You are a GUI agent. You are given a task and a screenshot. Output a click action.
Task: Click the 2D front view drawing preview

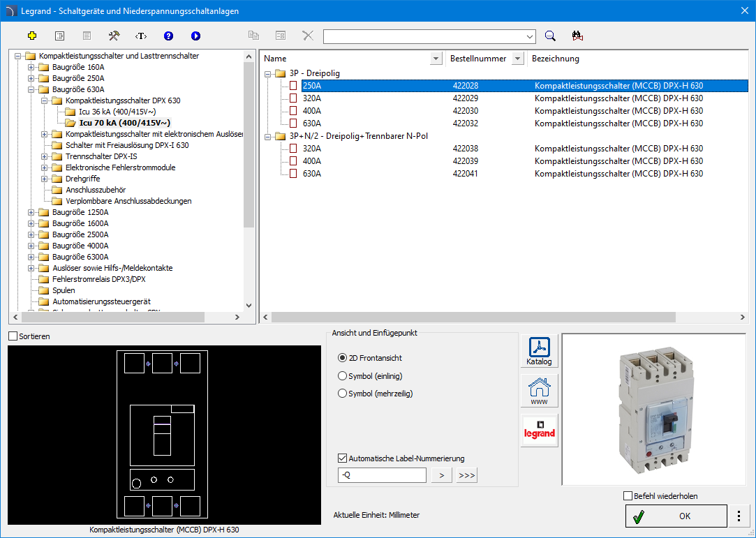[x=165, y=435]
